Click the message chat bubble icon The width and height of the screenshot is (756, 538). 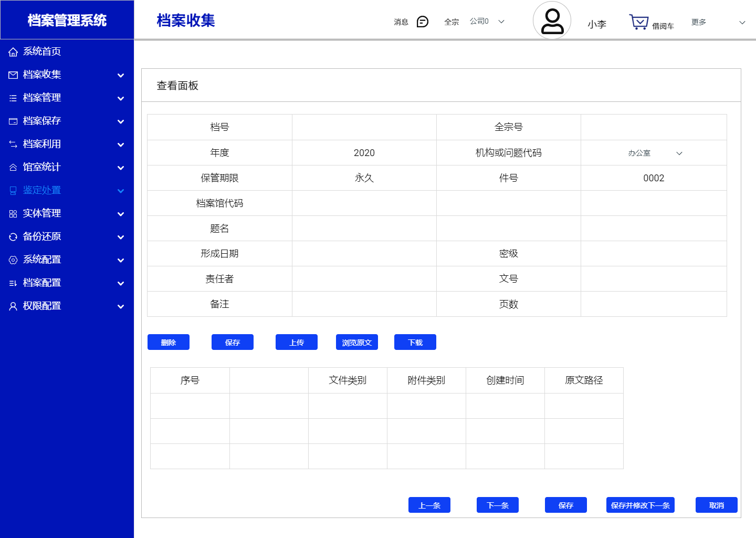(x=422, y=22)
